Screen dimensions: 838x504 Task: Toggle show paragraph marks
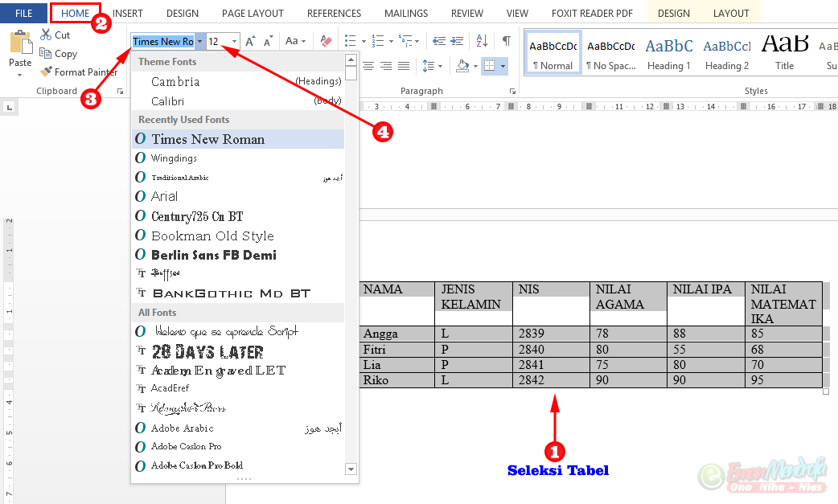pyautogui.click(x=506, y=41)
